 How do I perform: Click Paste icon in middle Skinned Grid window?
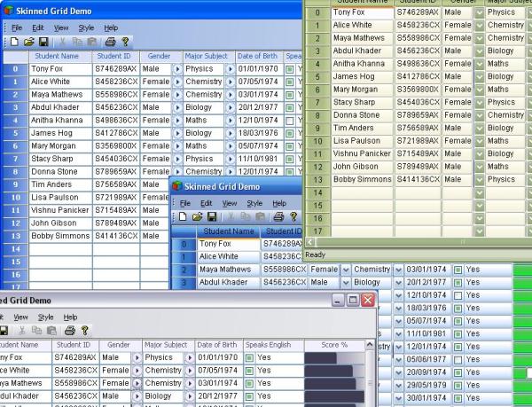pos(260,216)
